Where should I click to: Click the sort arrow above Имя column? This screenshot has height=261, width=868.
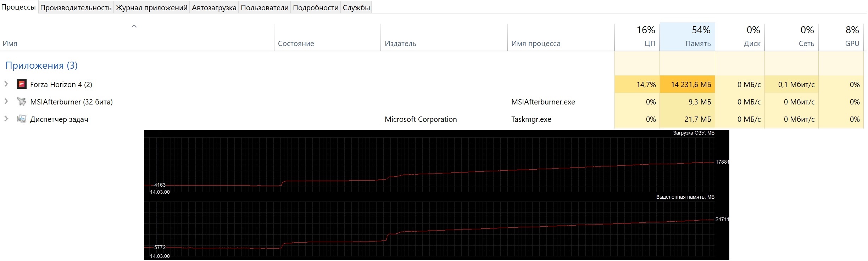pyautogui.click(x=134, y=26)
